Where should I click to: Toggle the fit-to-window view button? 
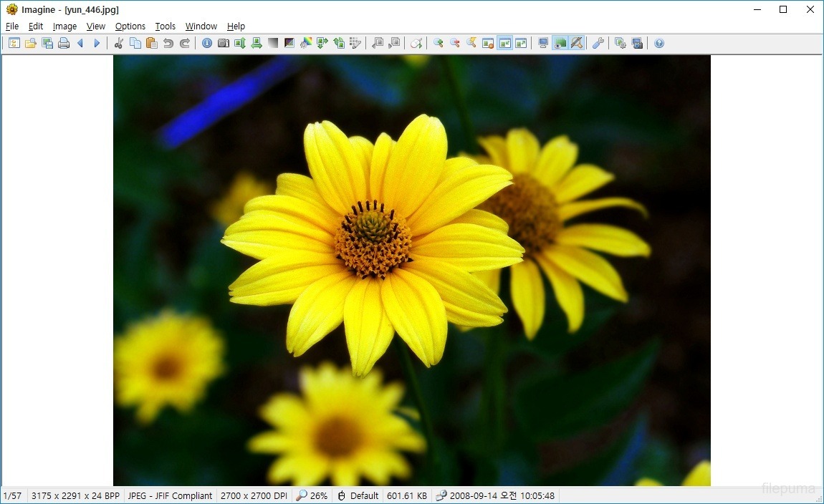tap(505, 44)
